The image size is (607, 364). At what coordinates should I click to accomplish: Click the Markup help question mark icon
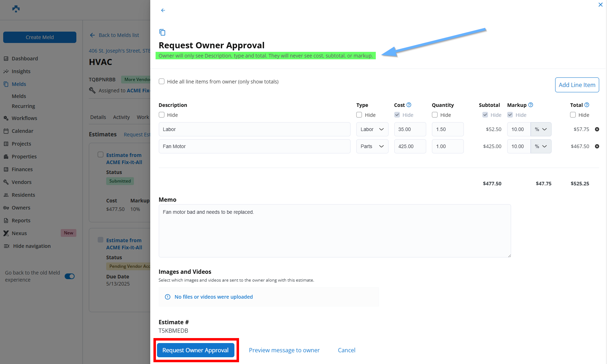pos(531,105)
